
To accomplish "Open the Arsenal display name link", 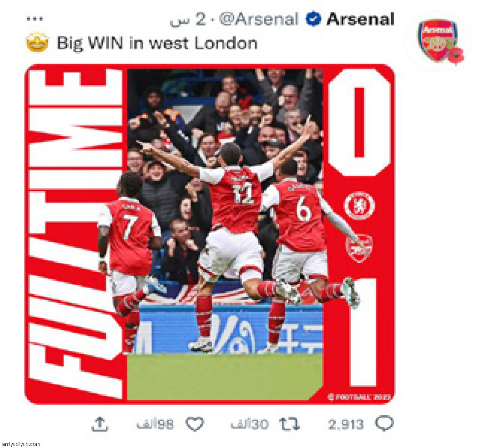I will 360,19.
